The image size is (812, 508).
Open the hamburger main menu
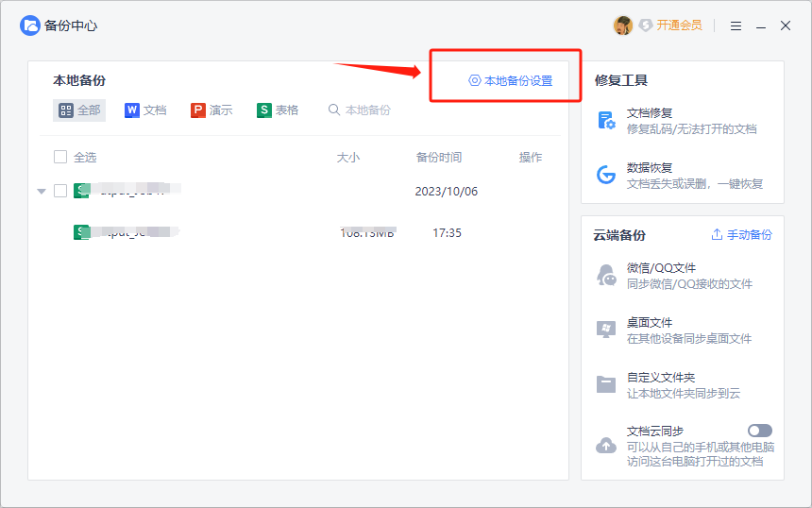(736, 25)
